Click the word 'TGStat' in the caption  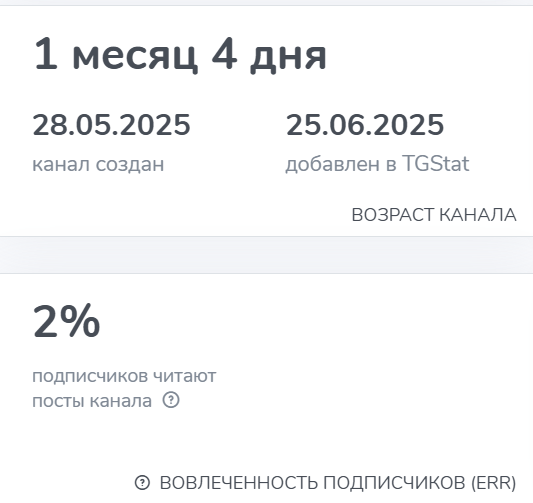pyautogui.click(x=436, y=163)
